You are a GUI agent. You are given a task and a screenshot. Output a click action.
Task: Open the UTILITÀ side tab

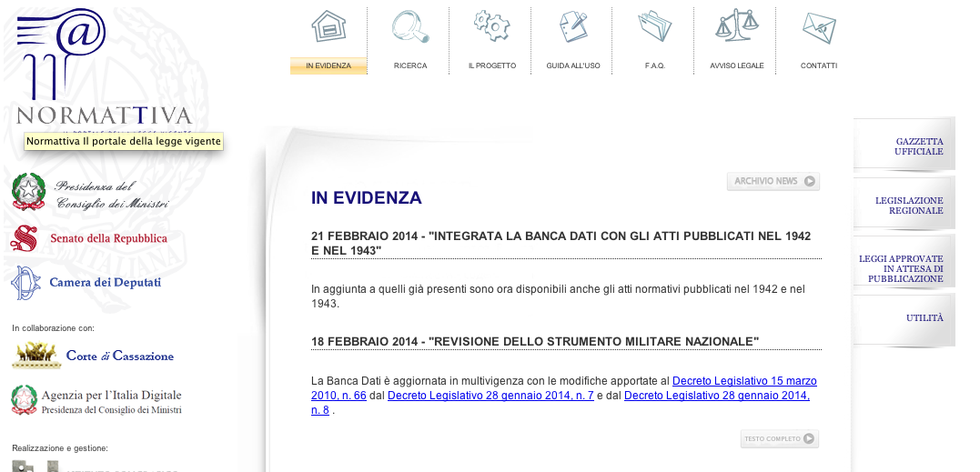click(x=904, y=319)
